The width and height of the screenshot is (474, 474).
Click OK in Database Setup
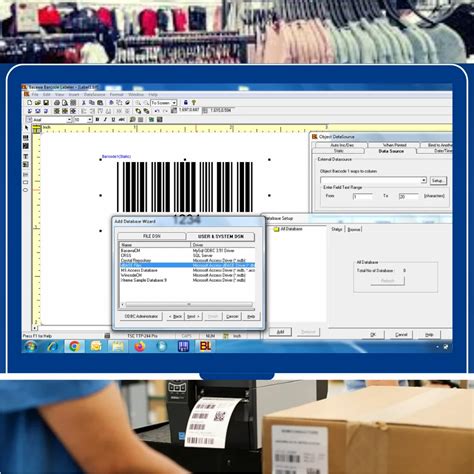[373, 334]
